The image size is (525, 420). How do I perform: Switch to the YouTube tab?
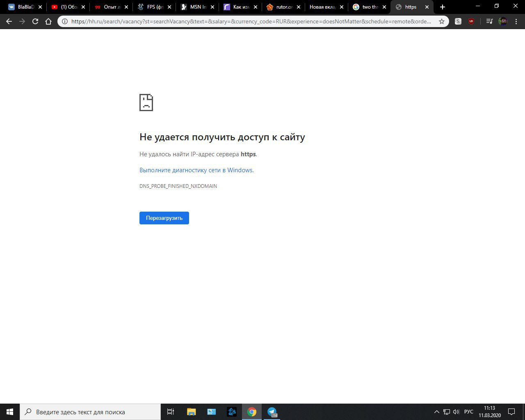68,7
